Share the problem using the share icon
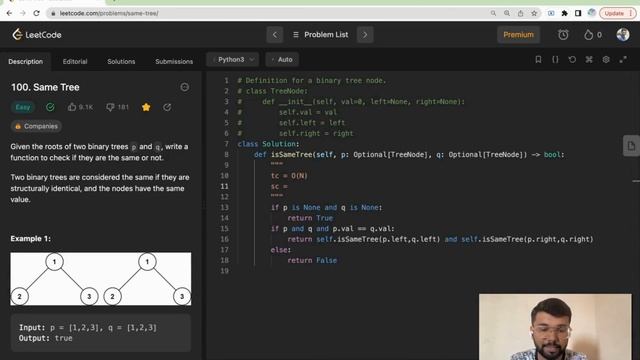Viewport: 640px width, 360px height. [167, 107]
